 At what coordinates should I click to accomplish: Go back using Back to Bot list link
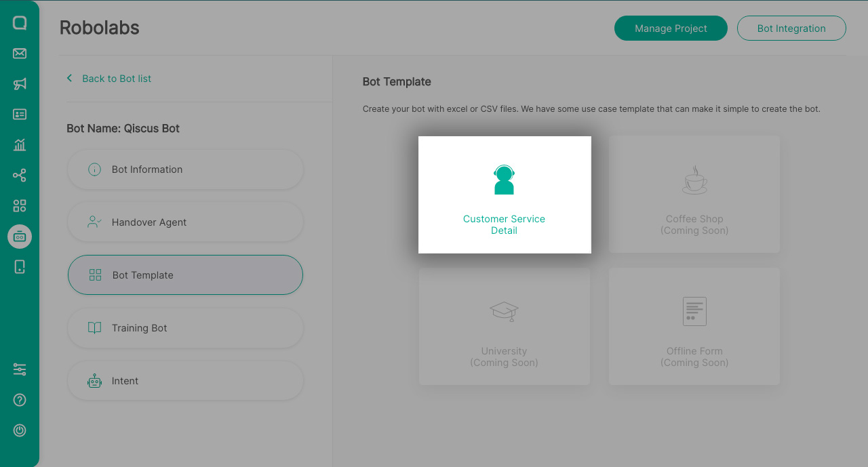point(108,78)
